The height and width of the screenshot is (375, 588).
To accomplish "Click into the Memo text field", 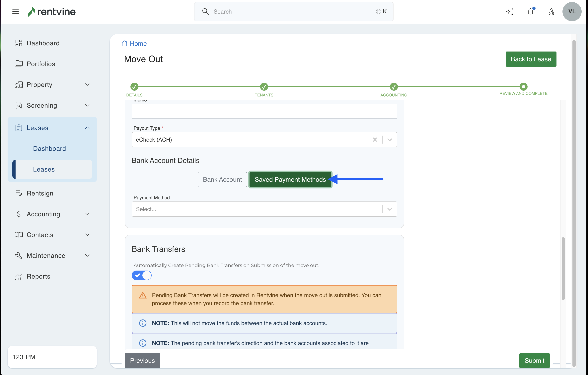I will [x=264, y=111].
